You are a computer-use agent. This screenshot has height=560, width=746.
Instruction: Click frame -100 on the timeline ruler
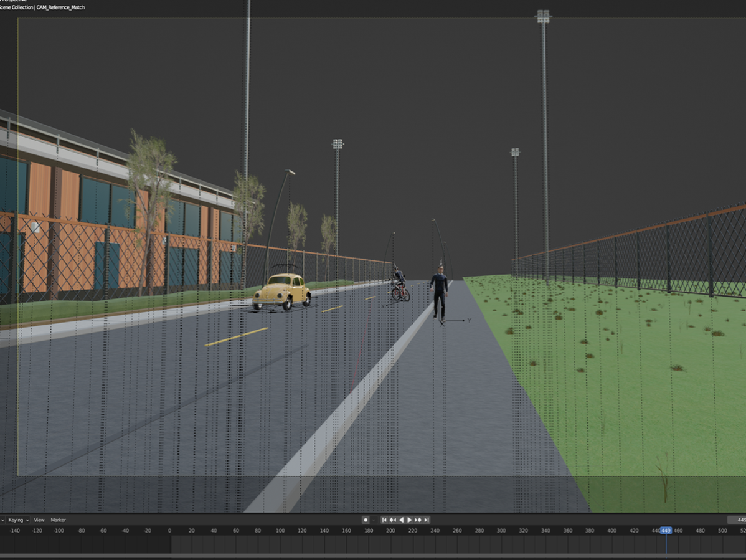59,531
